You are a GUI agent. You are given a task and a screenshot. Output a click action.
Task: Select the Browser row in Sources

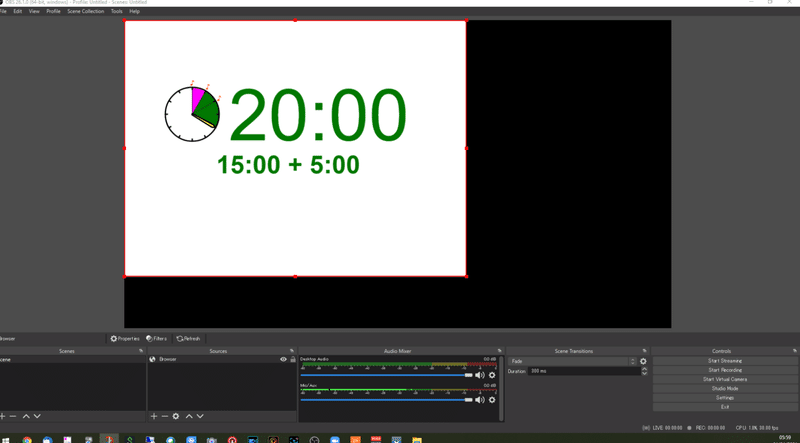tap(222, 359)
